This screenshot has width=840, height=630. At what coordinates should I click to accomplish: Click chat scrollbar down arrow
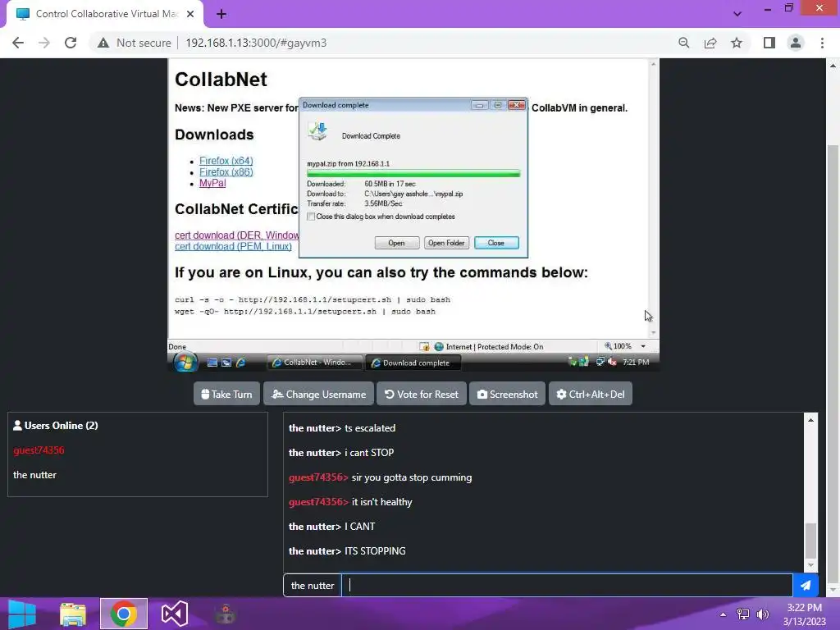tap(810, 565)
